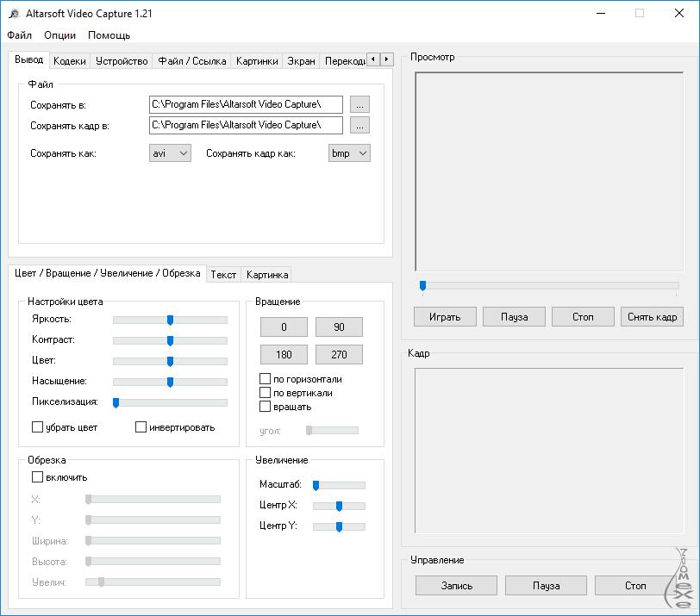Open the Текст effects tab
The height and width of the screenshot is (616, 700).
point(223,275)
